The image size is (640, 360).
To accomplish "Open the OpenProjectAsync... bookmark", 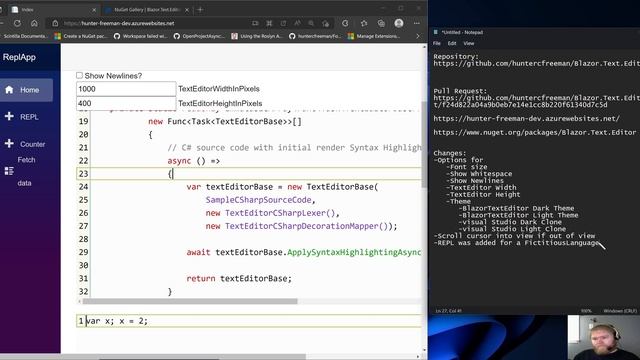I will pyautogui.click(x=199, y=36).
